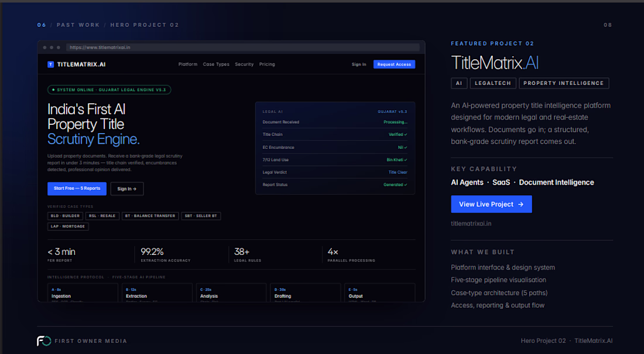
Task: Click the First Owner Media logo
Action: [44, 341]
